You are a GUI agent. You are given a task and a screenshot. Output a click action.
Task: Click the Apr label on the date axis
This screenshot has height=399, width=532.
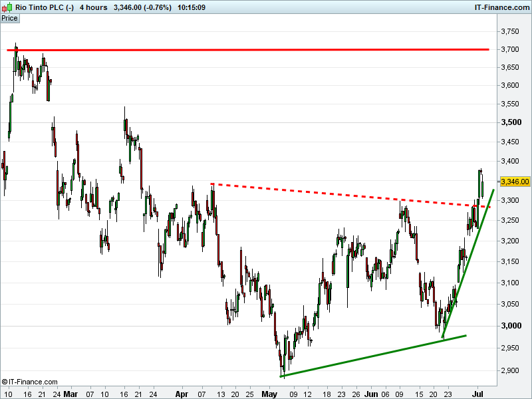tap(182, 394)
